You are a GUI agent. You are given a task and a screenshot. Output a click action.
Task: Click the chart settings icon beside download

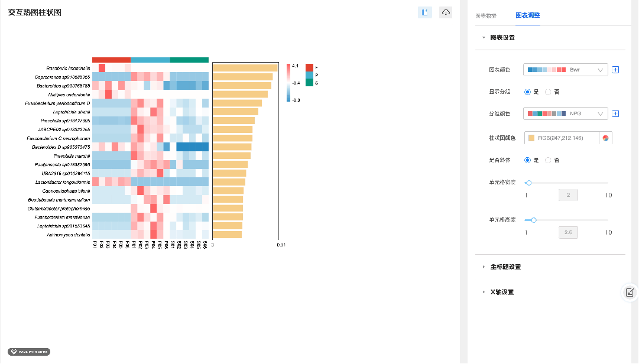pyautogui.click(x=424, y=12)
